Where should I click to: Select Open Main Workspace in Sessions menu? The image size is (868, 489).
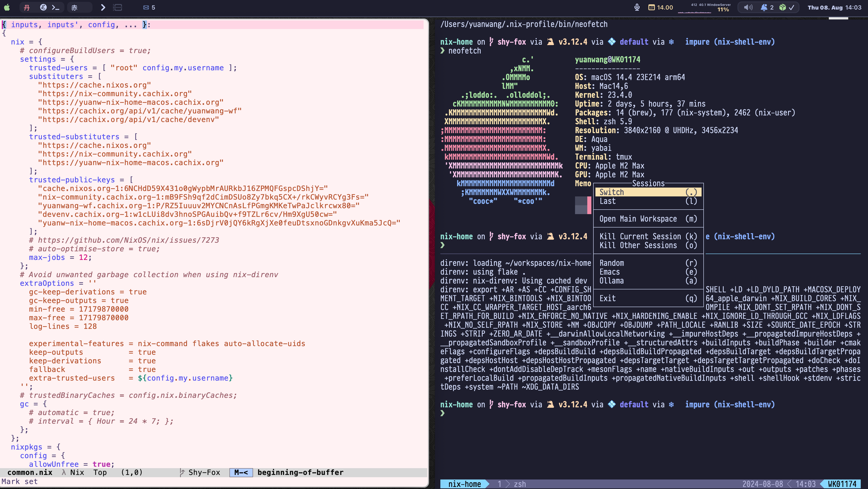[648, 219]
